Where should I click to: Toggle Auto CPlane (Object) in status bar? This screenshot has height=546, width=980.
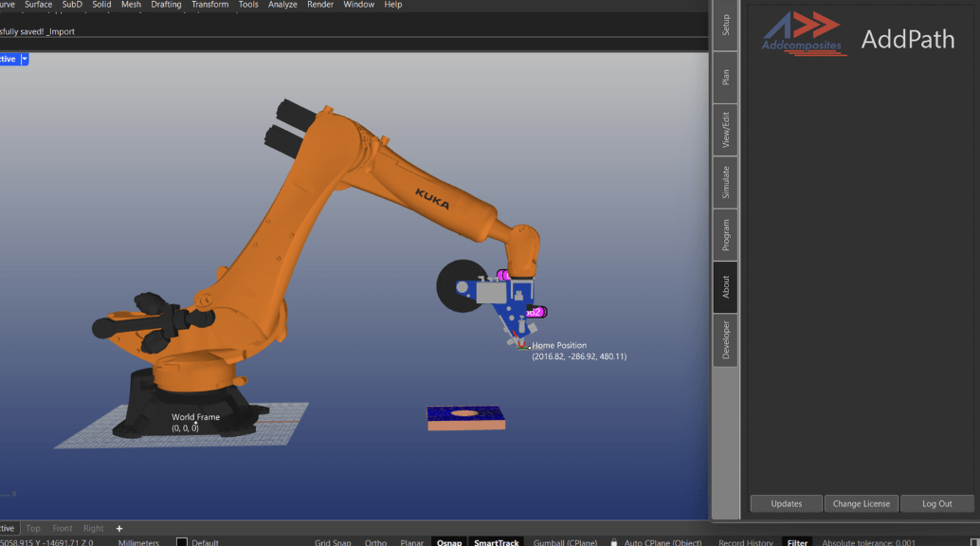click(x=662, y=542)
